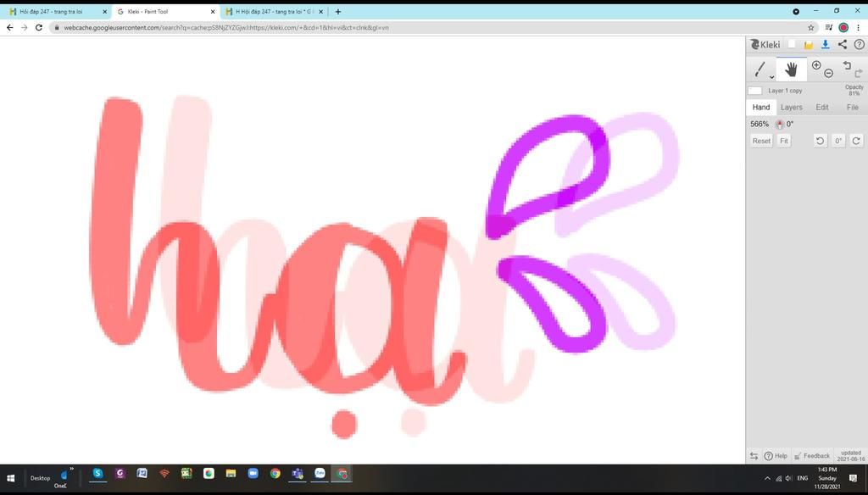Open File Explorer from the taskbar
868x495 pixels.
[231, 474]
